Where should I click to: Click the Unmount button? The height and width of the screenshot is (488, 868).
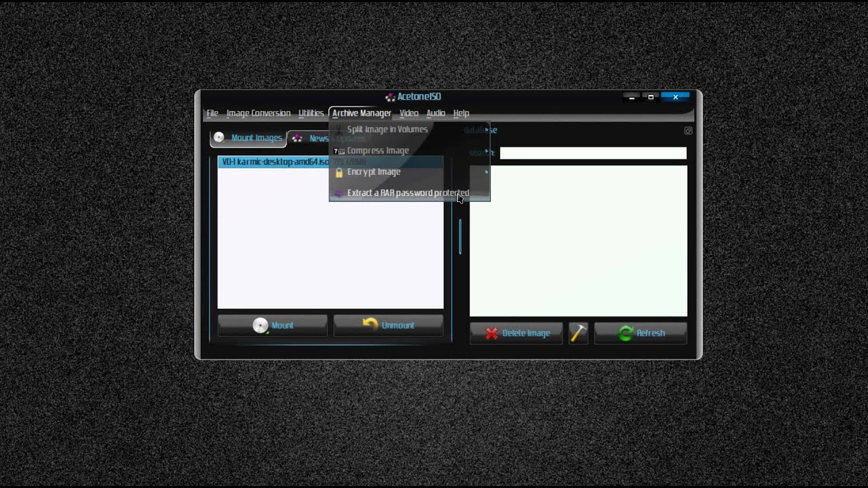point(389,325)
